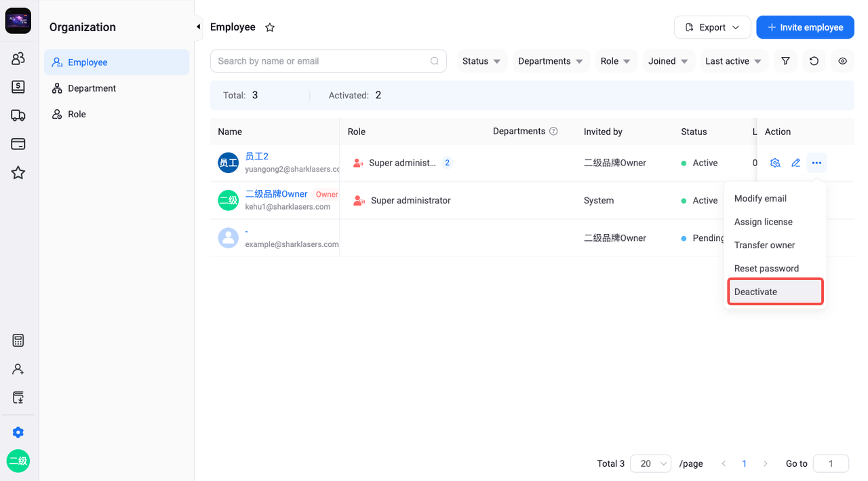
Task: Click the three-dots more button for 员工2
Action: pyautogui.click(x=816, y=163)
